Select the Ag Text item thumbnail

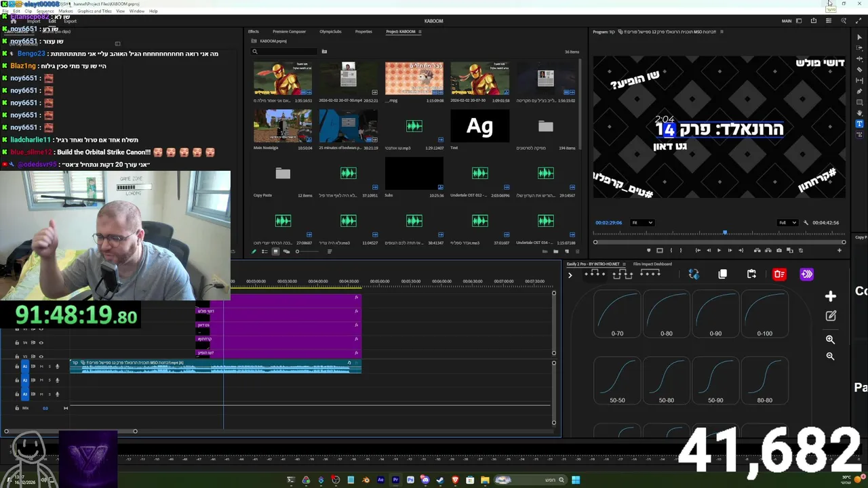coord(479,125)
